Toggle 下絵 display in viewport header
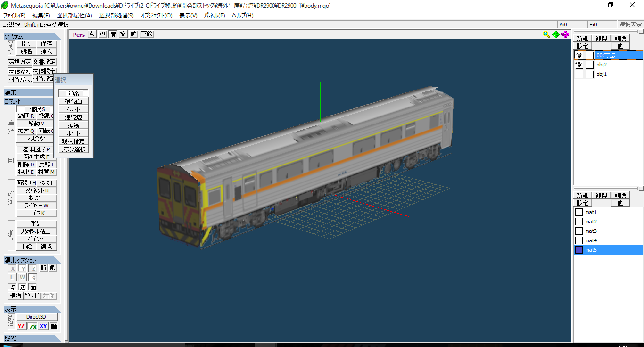Viewport: 644px width, 347px height. [147, 34]
